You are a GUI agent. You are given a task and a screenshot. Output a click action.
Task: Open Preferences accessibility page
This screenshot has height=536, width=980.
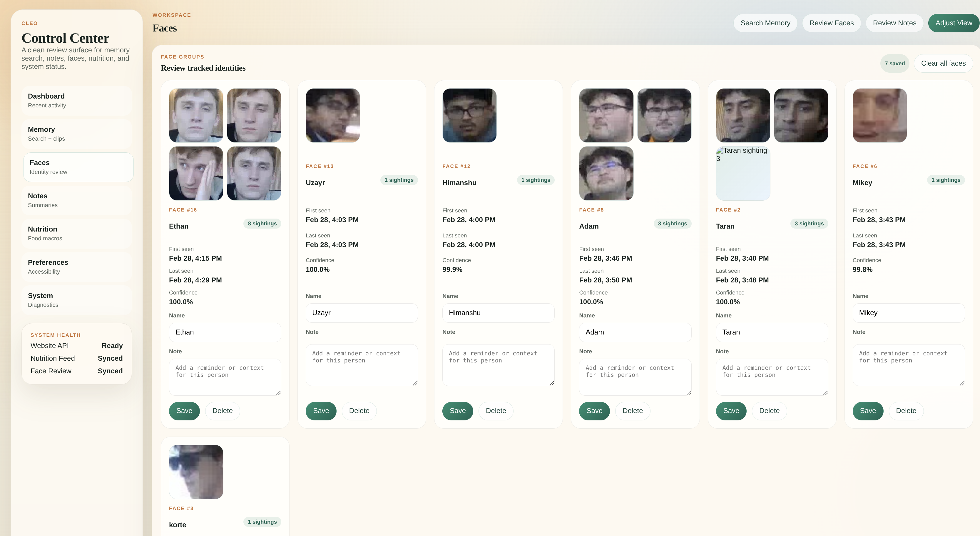77,267
